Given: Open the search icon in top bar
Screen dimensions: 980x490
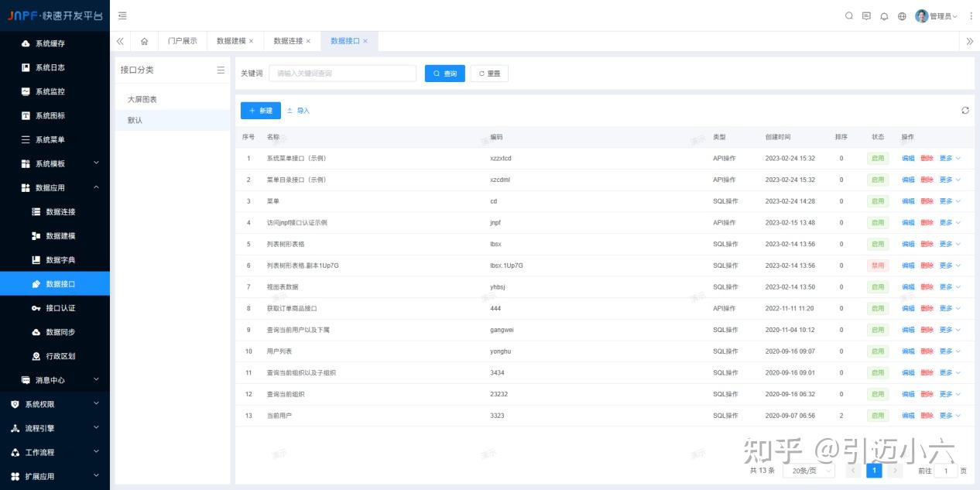Looking at the screenshot, I should [x=848, y=15].
